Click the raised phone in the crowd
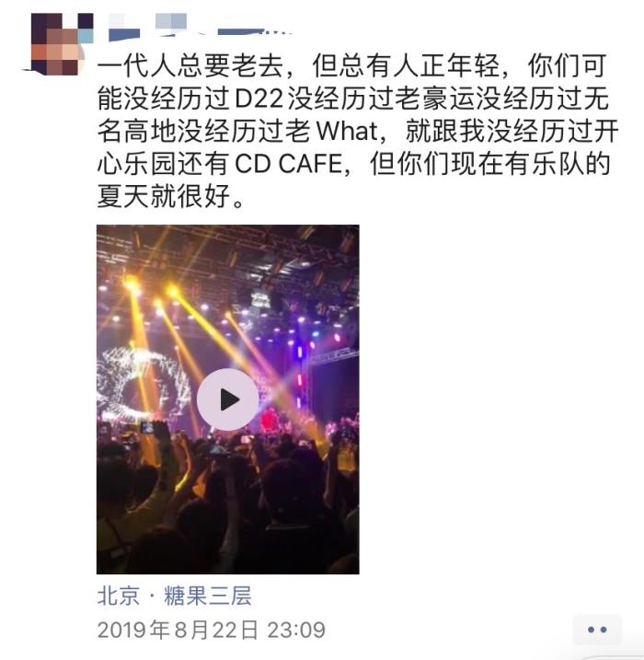The height and width of the screenshot is (660, 644). click(147, 428)
